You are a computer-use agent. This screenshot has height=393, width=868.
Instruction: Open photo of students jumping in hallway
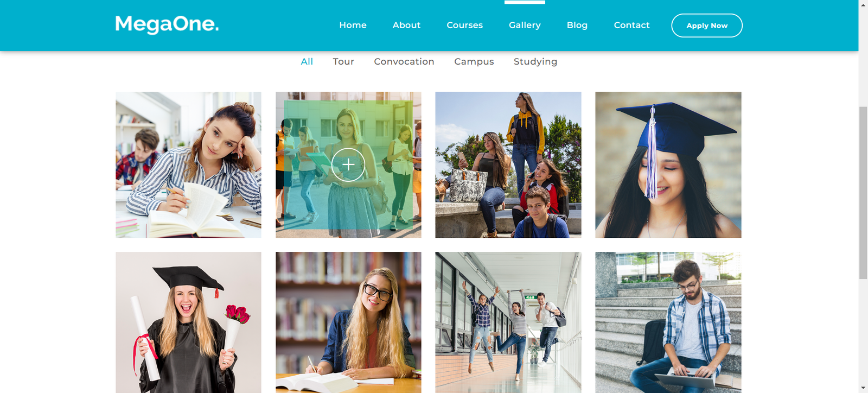(508, 322)
